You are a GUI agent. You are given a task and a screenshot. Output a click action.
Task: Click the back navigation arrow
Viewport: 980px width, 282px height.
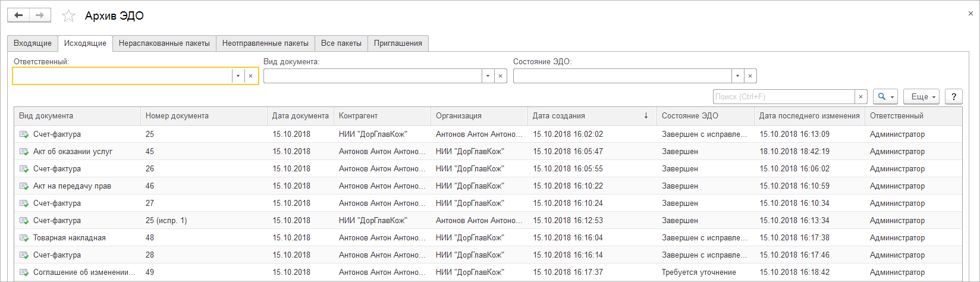coord(18,15)
